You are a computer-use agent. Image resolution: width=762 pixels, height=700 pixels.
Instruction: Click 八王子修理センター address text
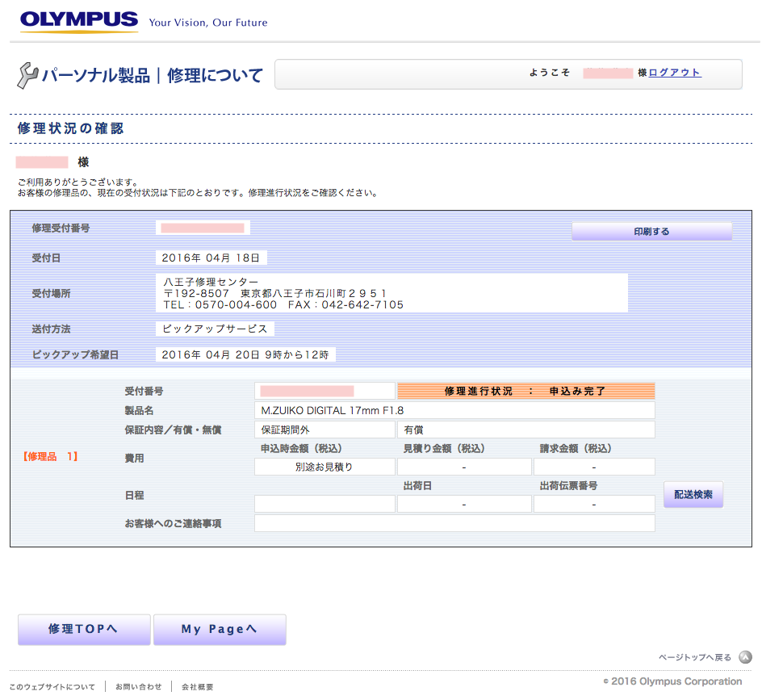[x=211, y=282]
